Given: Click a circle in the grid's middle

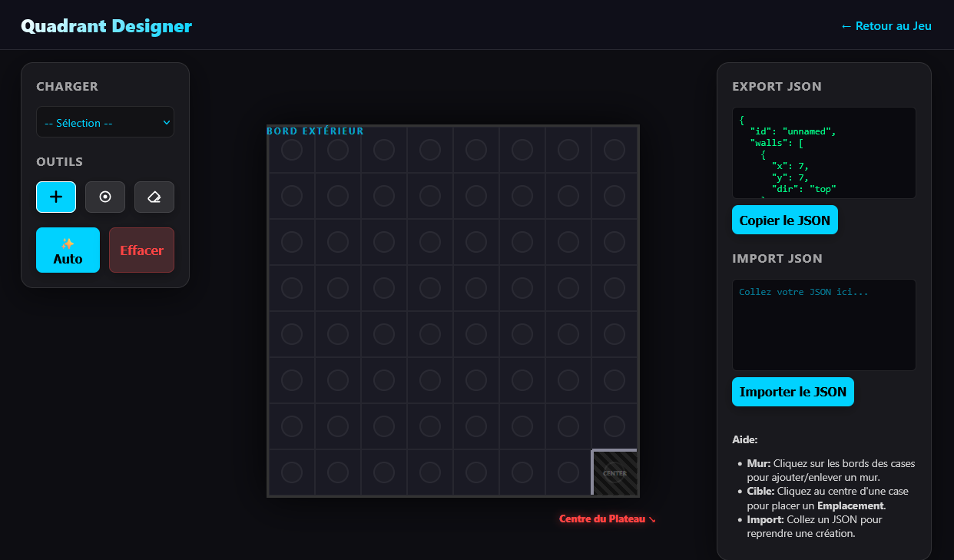Looking at the screenshot, I should tap(475, 334).
